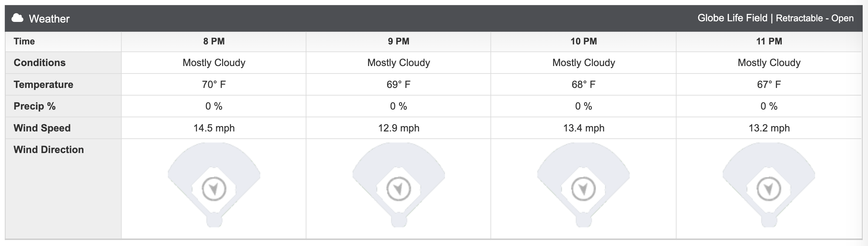868x246 pixels.
Task: Click the Globe Life Field venue text
Action: (x=732, y=18)
